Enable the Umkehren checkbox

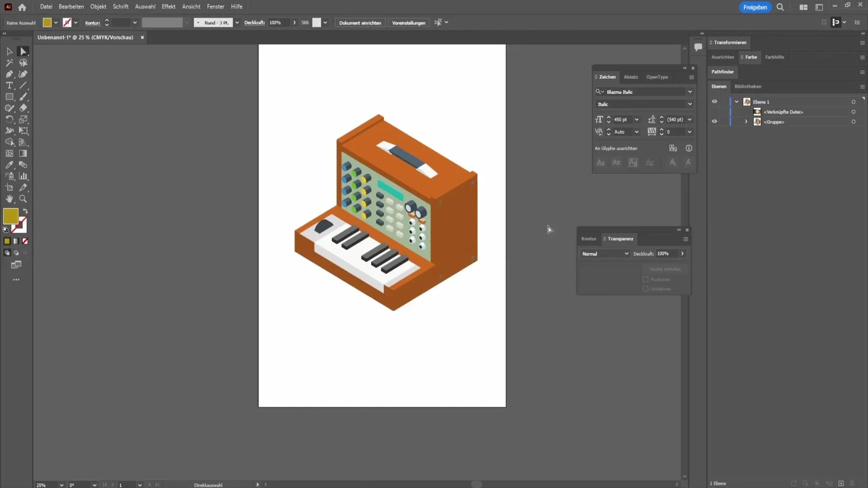[x=646, y=289]
